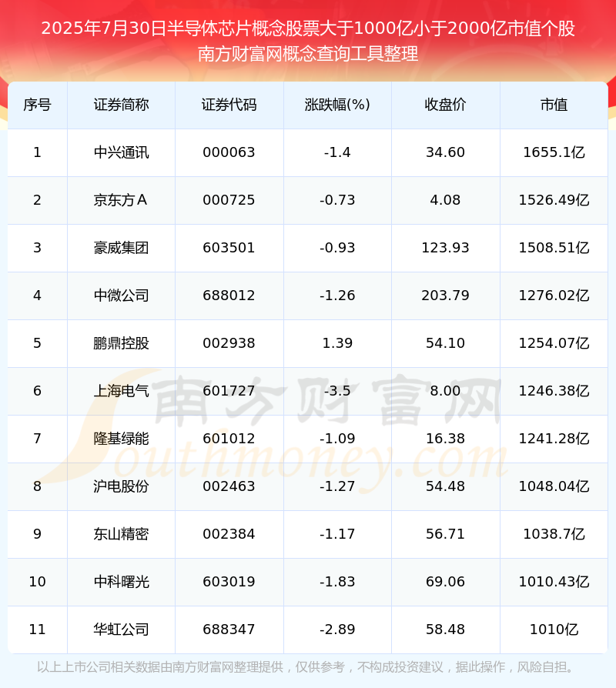616x688 pixels.
Task: Click the 涨跌幅(%) column header
Action: pos(337,105)
